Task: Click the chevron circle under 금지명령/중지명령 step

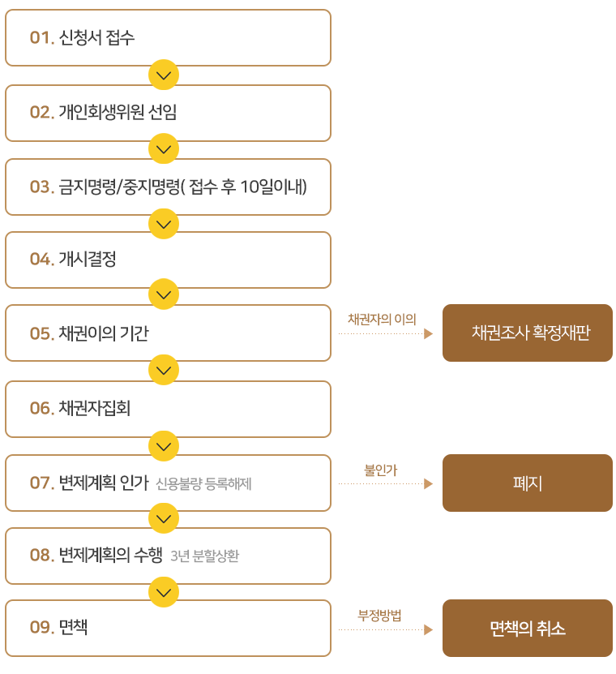Action: 164,224
